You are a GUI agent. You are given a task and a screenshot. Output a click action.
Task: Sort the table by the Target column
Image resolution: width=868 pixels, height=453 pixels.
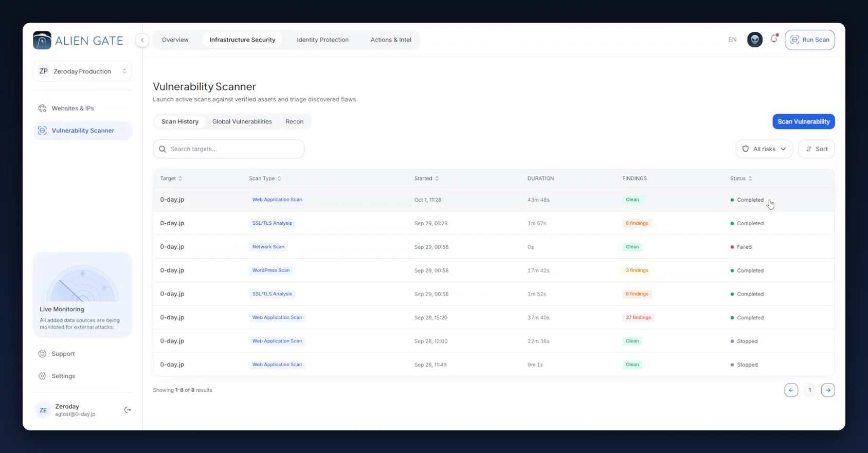(171, 178)
